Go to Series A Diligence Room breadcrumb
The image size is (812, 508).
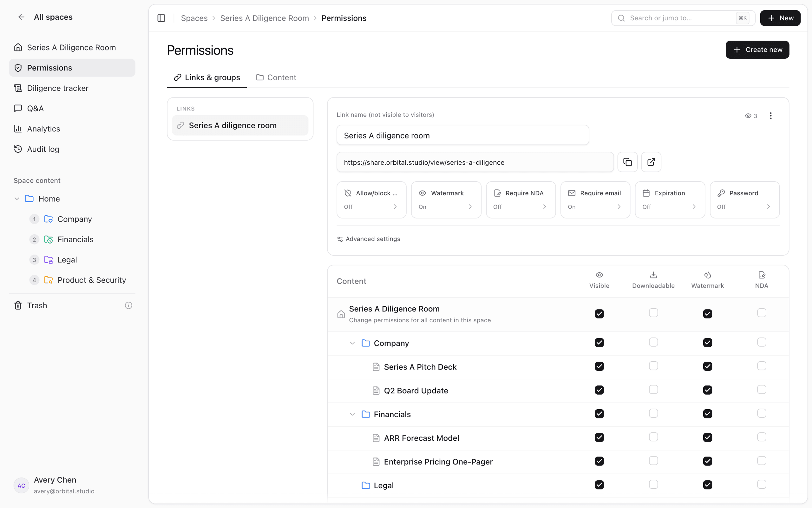265,18
